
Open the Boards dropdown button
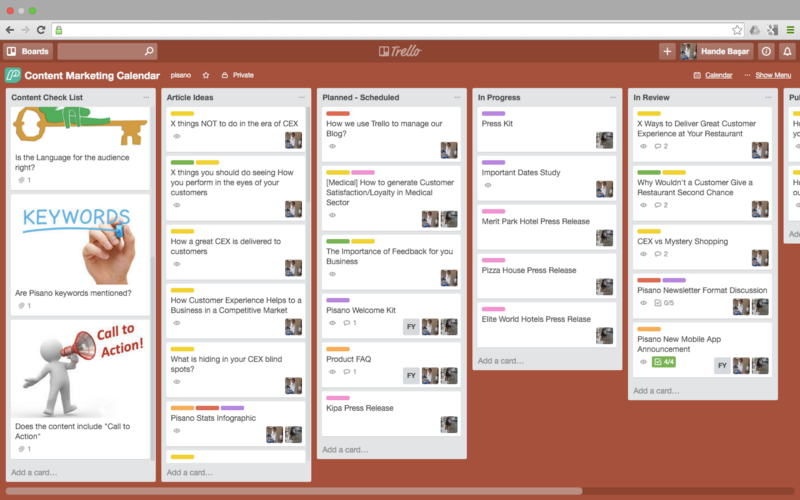click(x=28, y=51)
